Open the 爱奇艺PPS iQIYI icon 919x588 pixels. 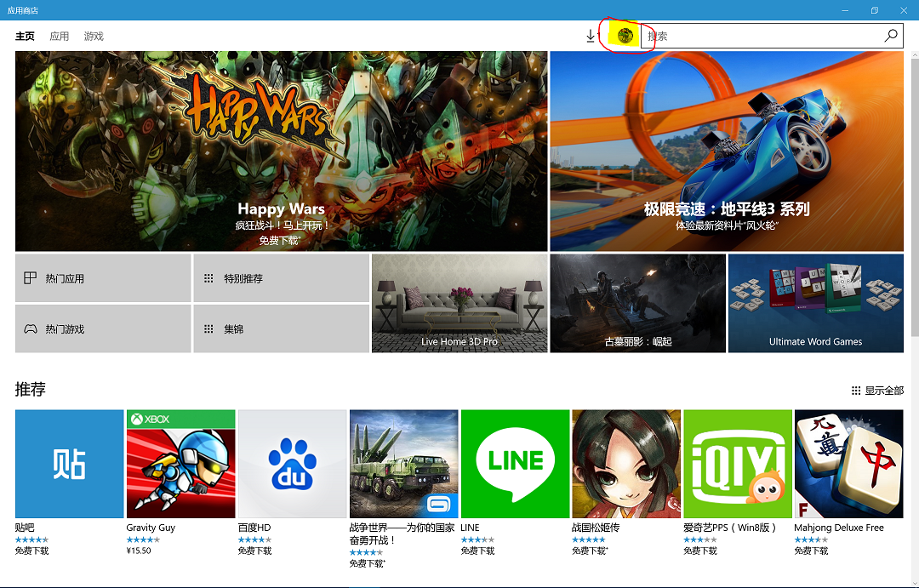tap(738, 464)
